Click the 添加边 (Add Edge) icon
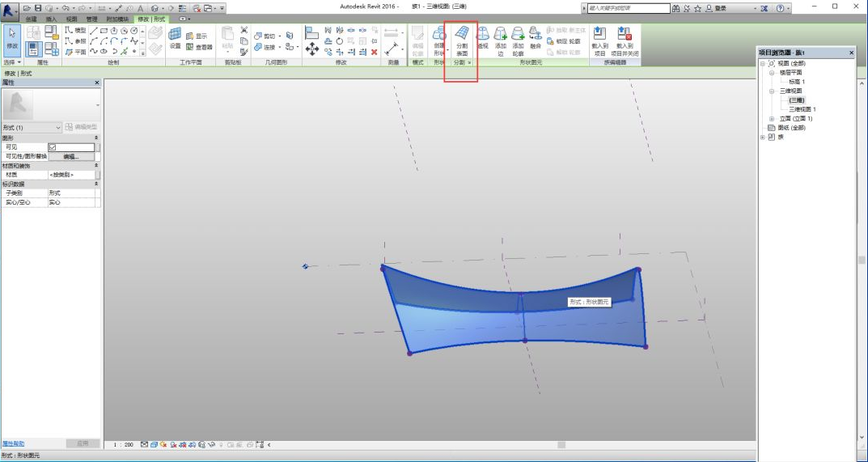Screen dimensions: 868x462 pyautogui.click(x=500, y=37)
